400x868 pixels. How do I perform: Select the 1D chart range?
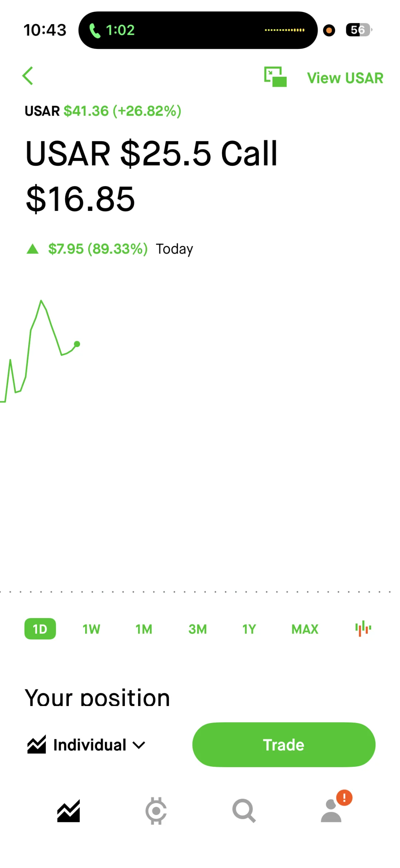(40, 629)
